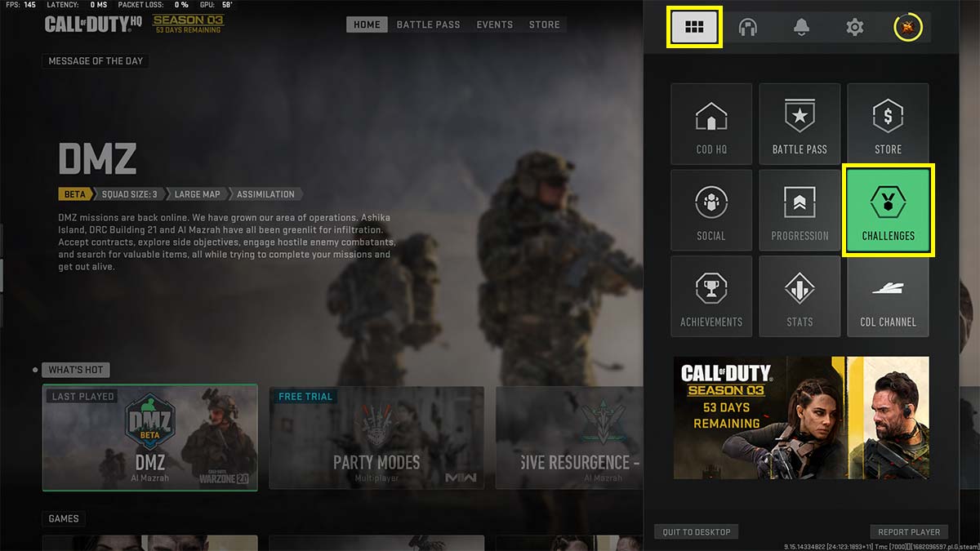Viewport: 980px width, 551px height.
Task: View Stats via the stats icon
Action: (800, 295)
